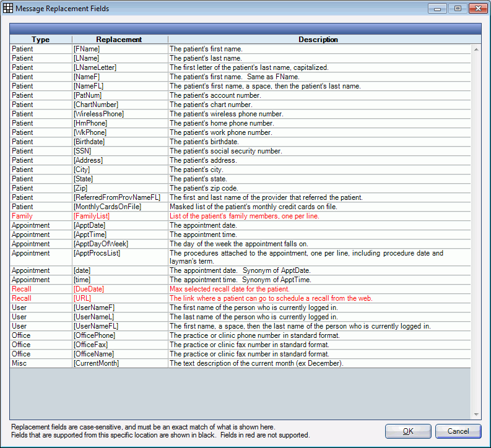Viewport: 491px width, 448px height.
Task: Click the Cancel button
Action: (x=458, y=431)
